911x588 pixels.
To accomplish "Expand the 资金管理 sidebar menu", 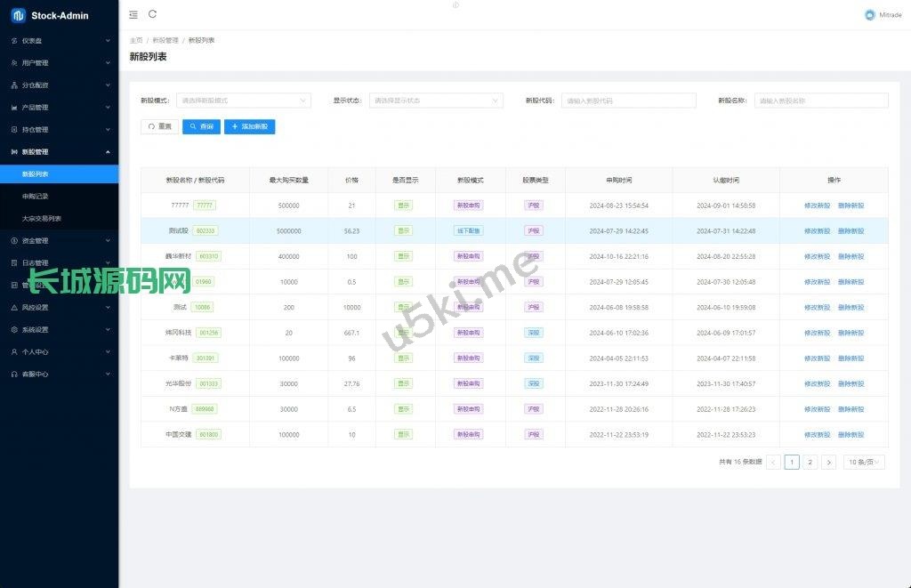I will (x=59, y=241).
